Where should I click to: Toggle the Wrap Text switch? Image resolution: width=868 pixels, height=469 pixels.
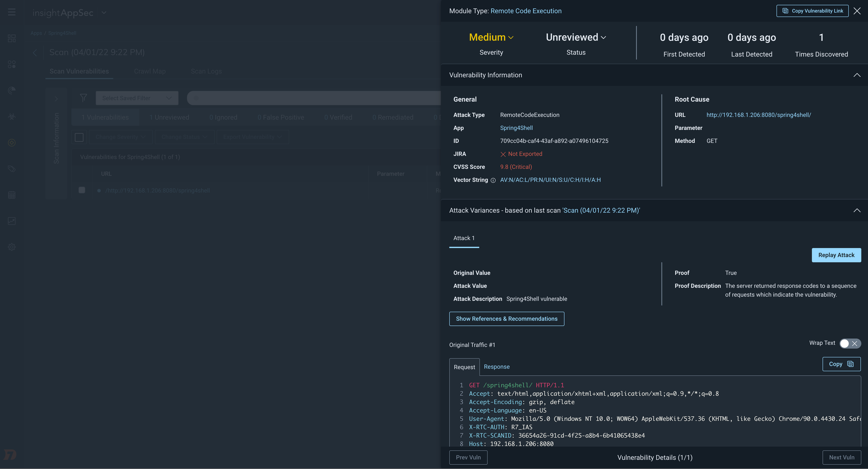point(850,343)
